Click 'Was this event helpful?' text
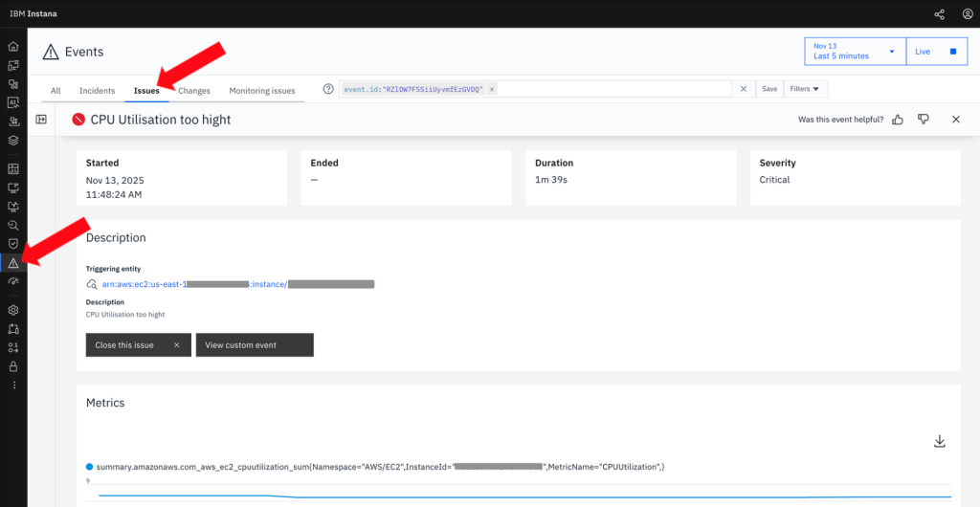980x507 pixels. click(840, 120)
